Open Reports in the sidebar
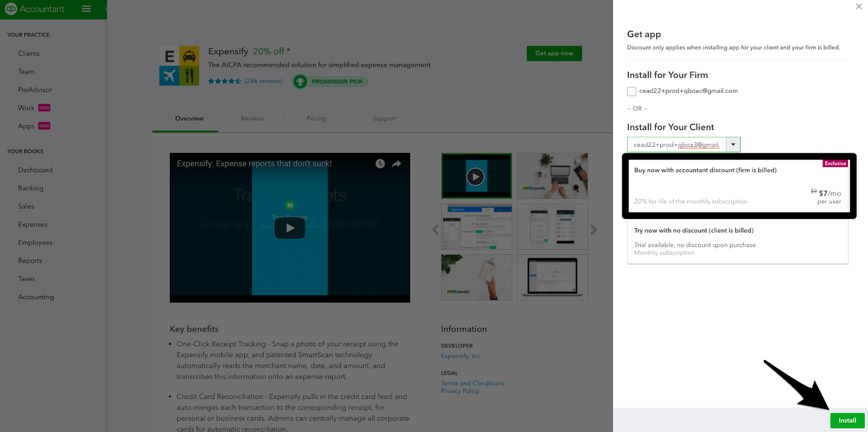This screenshot has height=432, width=868. pyautogui.click(x=30, y=261)
